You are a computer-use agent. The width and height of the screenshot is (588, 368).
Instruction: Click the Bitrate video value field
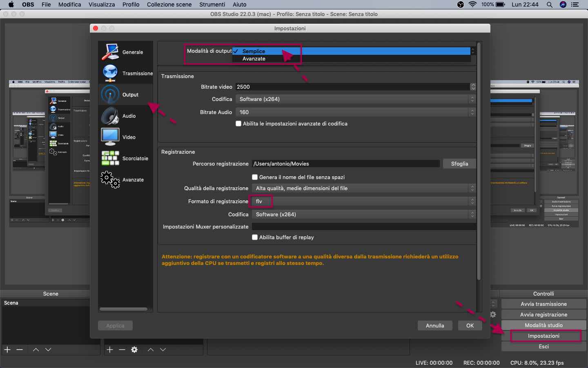[x=353, y=87]
